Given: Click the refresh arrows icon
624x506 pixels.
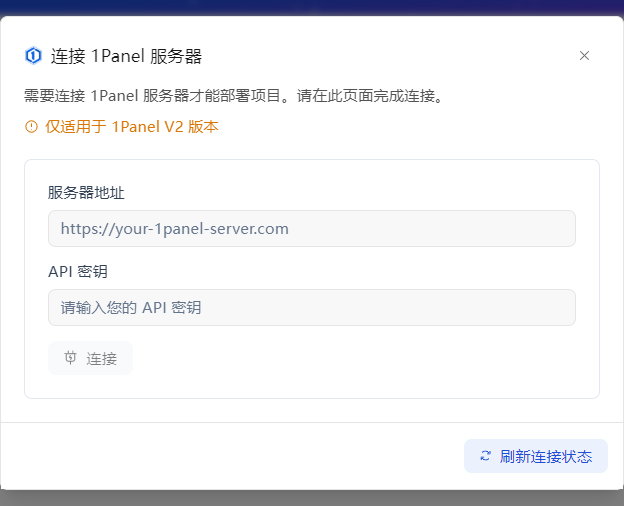Looking at the screenshot, I should 485,456.
